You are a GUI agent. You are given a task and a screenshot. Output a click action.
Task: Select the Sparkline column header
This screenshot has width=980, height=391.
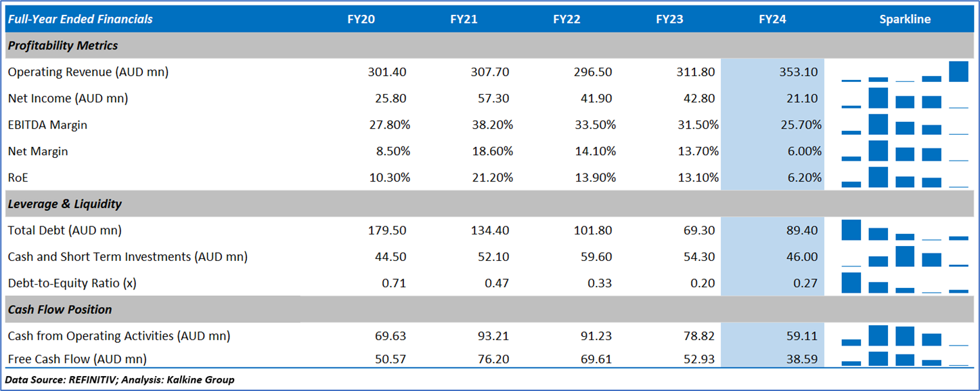coord(905,19)
